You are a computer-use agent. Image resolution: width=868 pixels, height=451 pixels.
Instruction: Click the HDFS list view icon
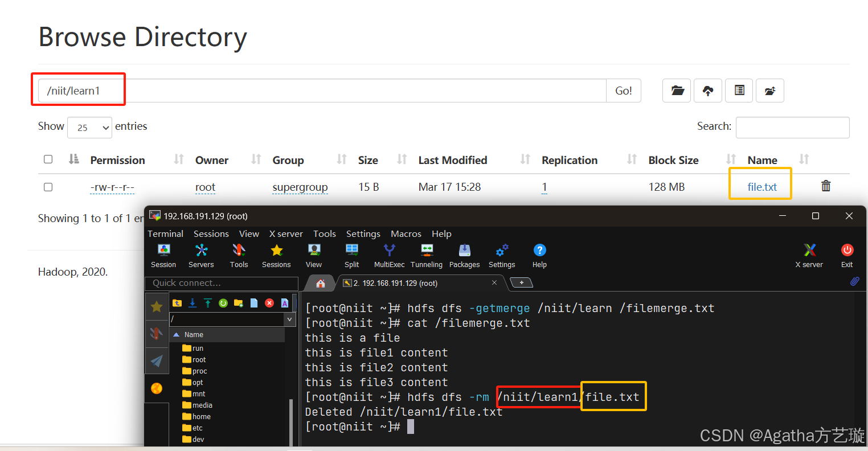[739, 91]
